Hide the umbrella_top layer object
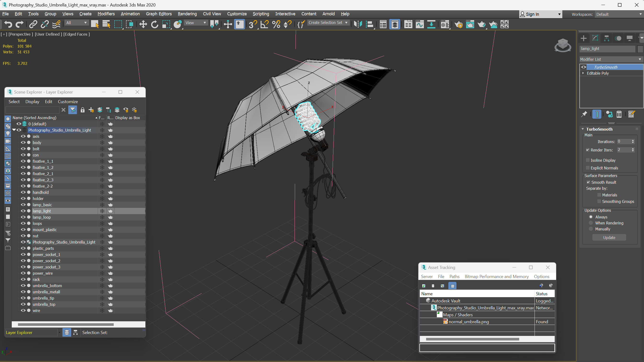This screenshot has width=644, height=362. tap(23, 304)
